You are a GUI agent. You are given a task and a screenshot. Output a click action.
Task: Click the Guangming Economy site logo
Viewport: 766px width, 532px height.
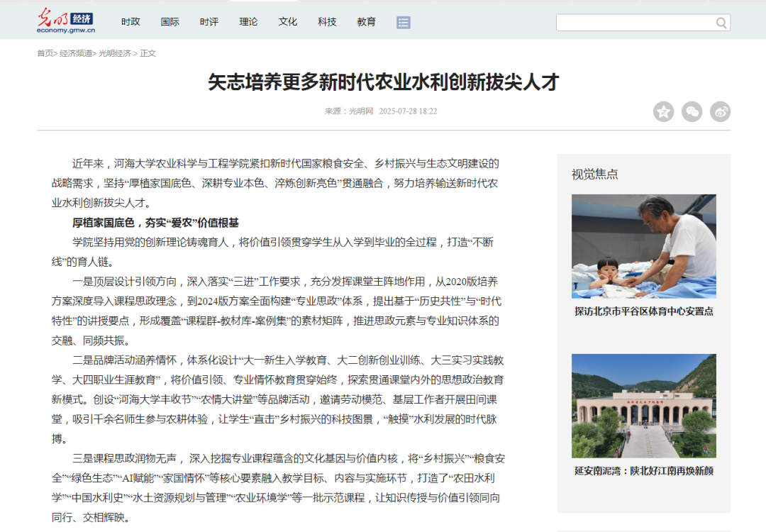click(66, 22)
